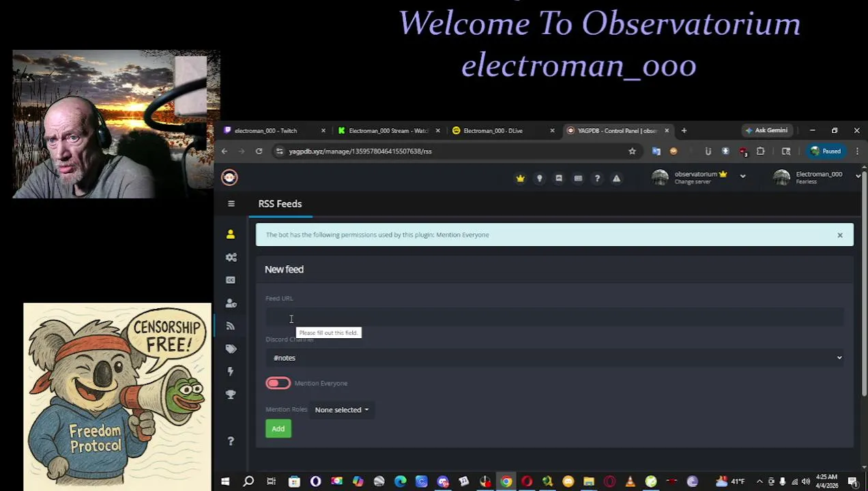Open the Windows Start menu
This screenshot has height=491, width=868.
225,482
